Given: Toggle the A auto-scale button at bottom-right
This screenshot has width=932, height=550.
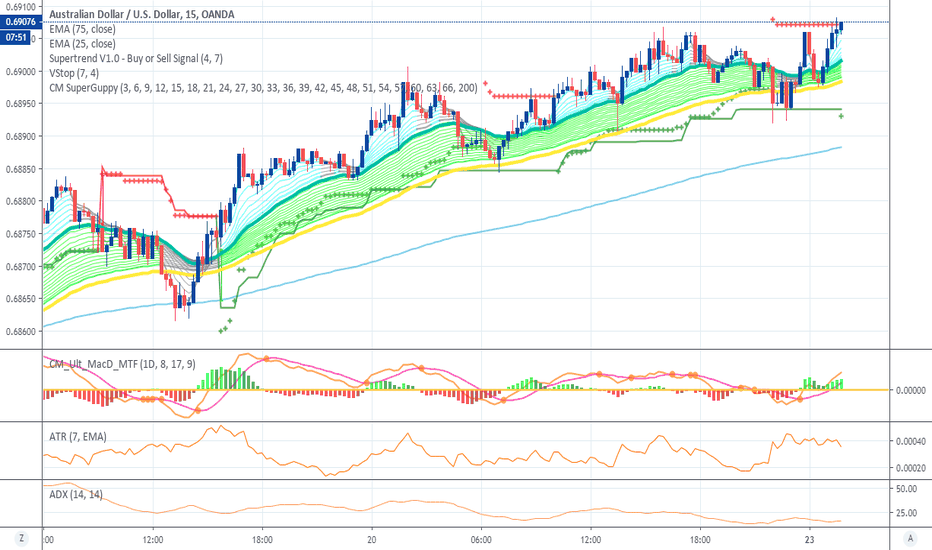Looking at the screenshot, I should 912,537.
